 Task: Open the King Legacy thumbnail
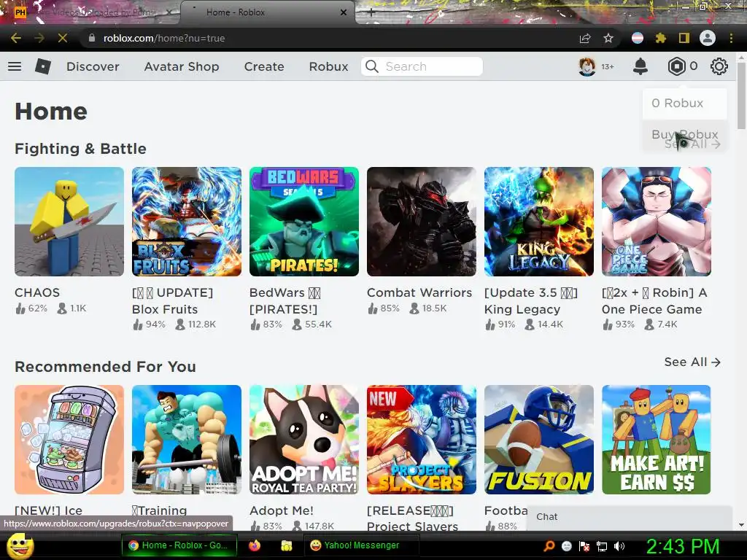(x=539, y=222)
